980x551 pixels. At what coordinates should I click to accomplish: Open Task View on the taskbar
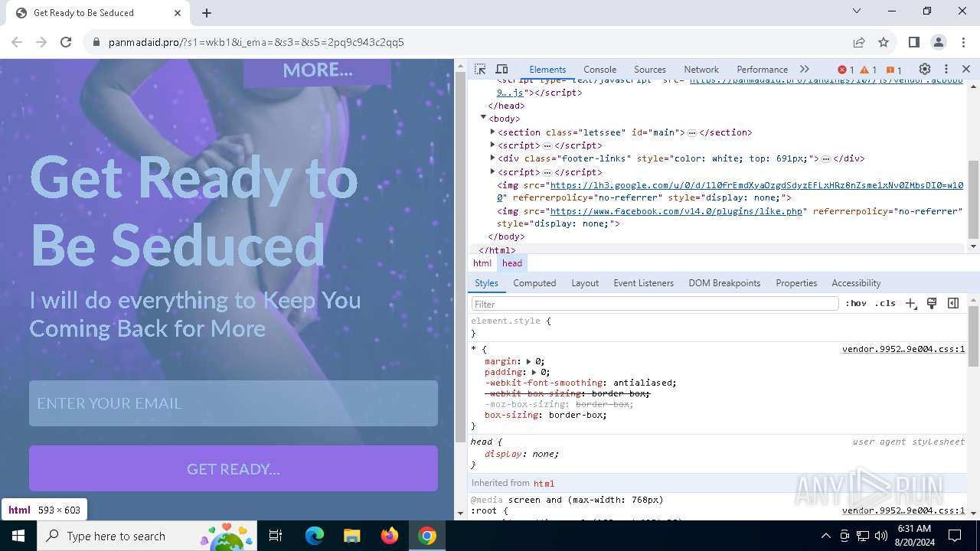[x=276, y=536]
